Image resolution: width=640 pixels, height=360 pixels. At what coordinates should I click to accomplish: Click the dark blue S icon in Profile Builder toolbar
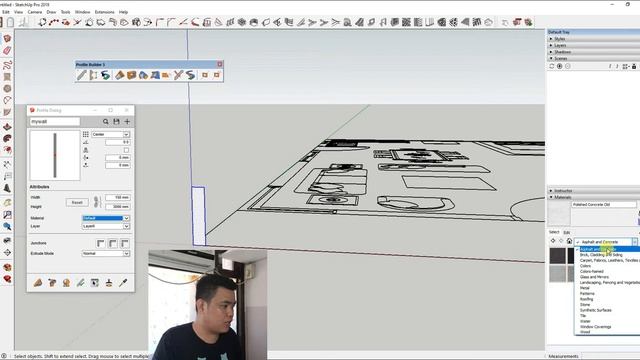coord(190,75)
